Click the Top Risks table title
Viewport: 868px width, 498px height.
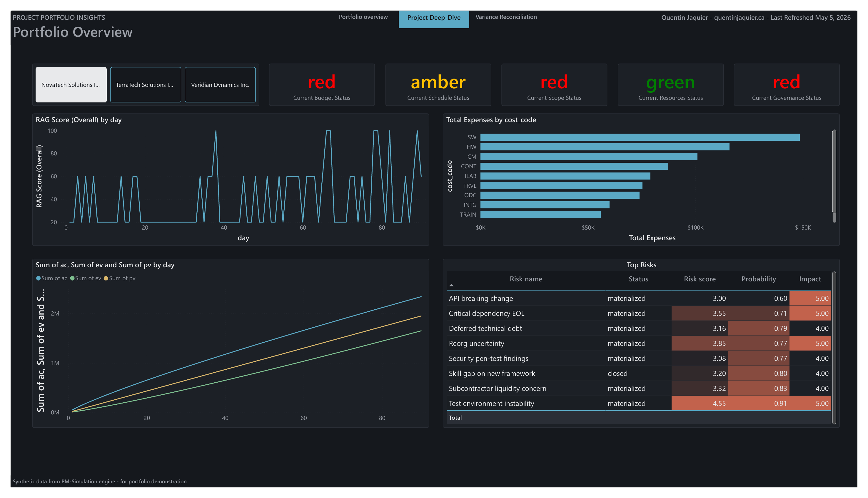[x=641, y=265]
